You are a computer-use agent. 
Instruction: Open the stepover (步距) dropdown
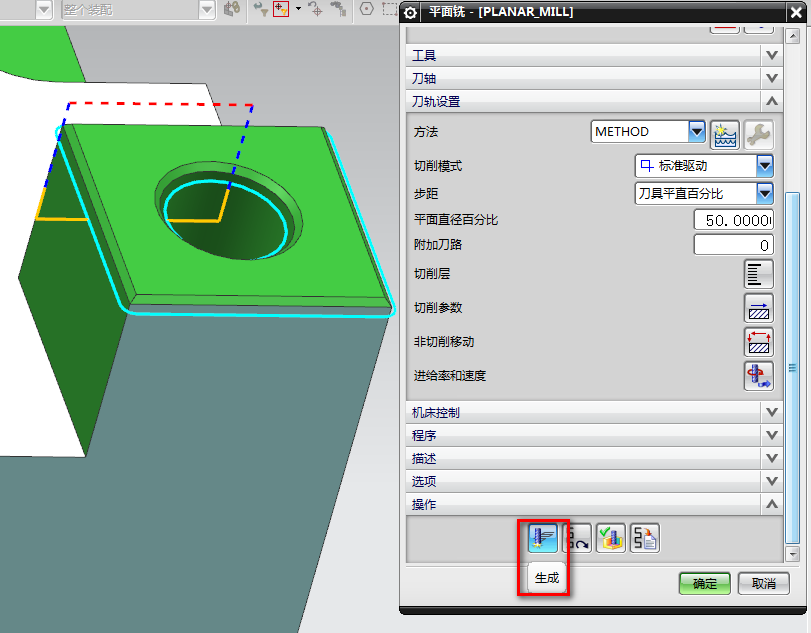click(x=765, y=193)
